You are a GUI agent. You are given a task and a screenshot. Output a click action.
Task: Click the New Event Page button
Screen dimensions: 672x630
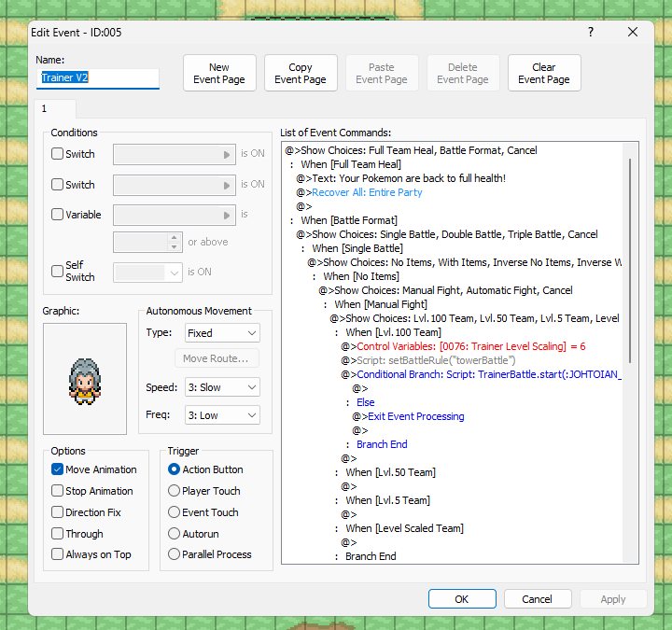(219, 74)
